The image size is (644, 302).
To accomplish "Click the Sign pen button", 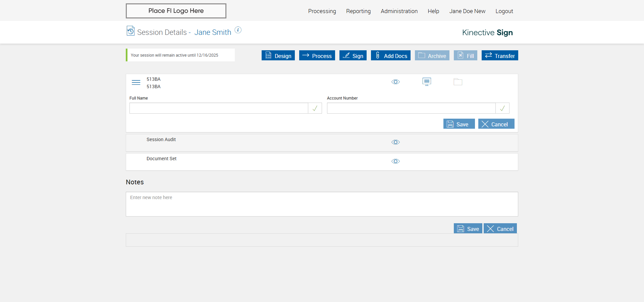I will pyautogui.click(x=353, y=56).
